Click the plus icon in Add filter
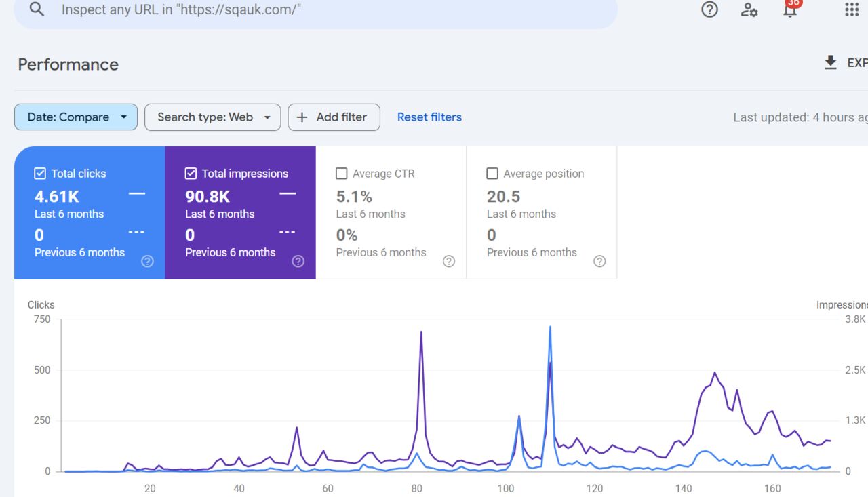The height and width of the screenshot is (497, 868). pyautogui.click(x=302, y=117)
